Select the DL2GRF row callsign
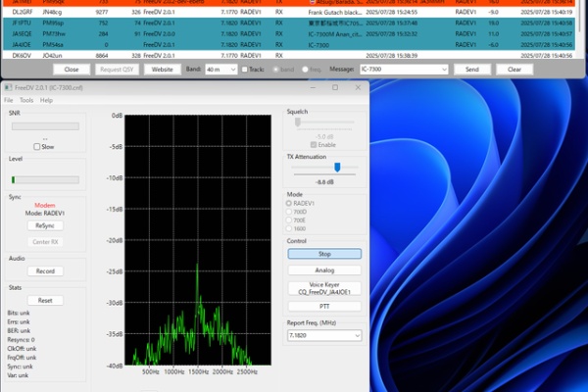Viewport: 588px width, 392px height. [23, 12]
